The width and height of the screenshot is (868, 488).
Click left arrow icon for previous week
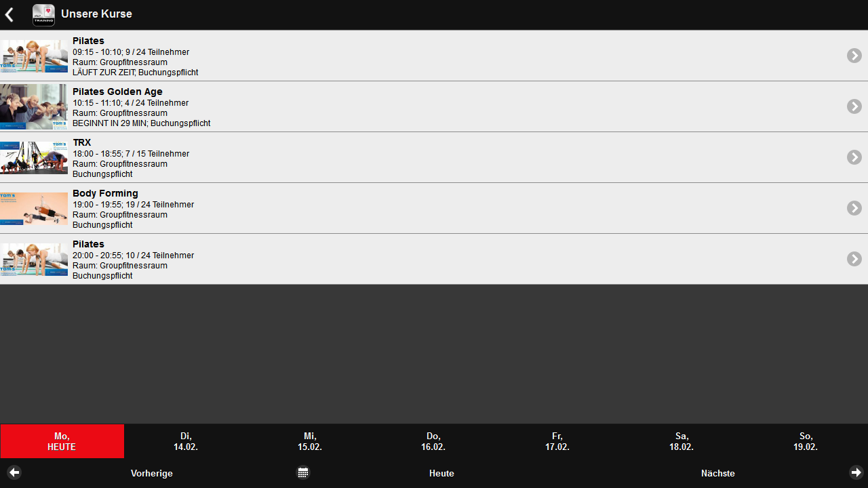tap(14, 472)
